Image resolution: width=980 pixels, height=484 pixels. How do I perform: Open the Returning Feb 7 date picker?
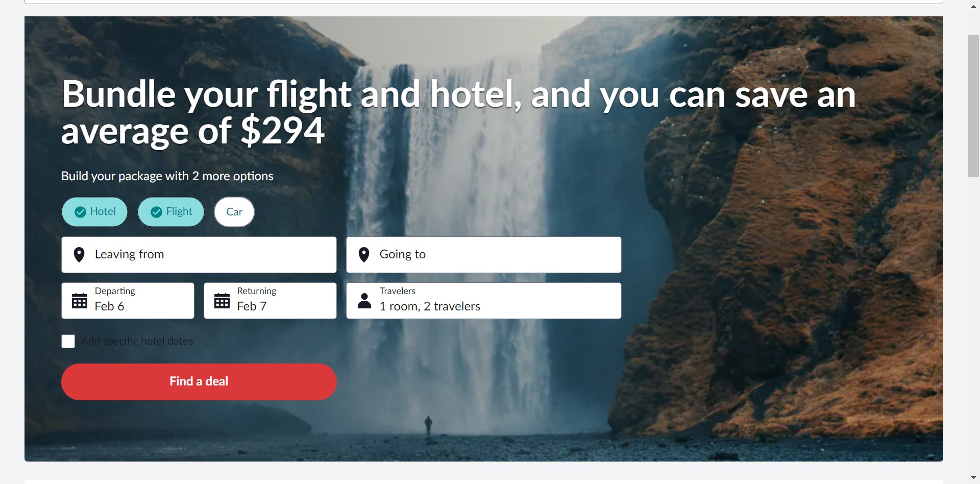[271, 301]
